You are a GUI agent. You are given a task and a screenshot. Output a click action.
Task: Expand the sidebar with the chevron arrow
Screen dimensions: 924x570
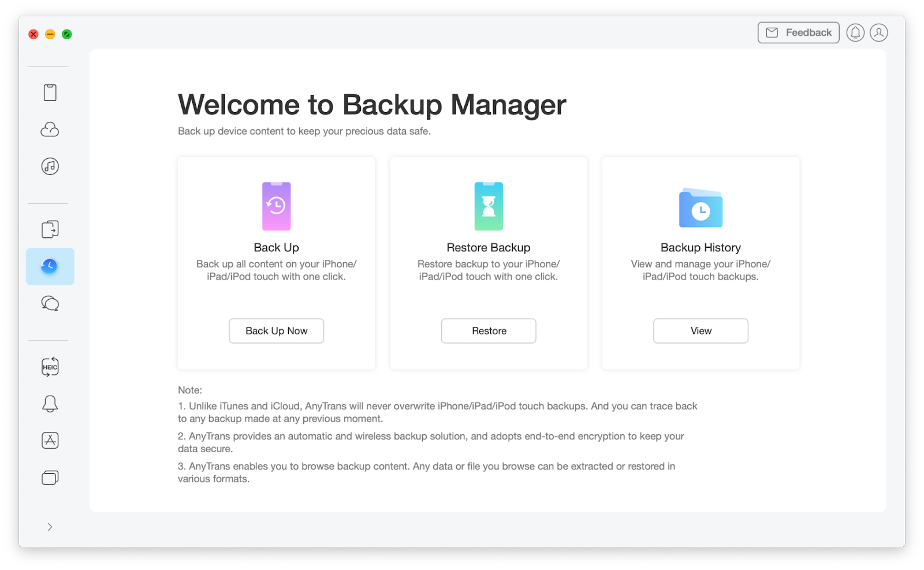point(50,526)
